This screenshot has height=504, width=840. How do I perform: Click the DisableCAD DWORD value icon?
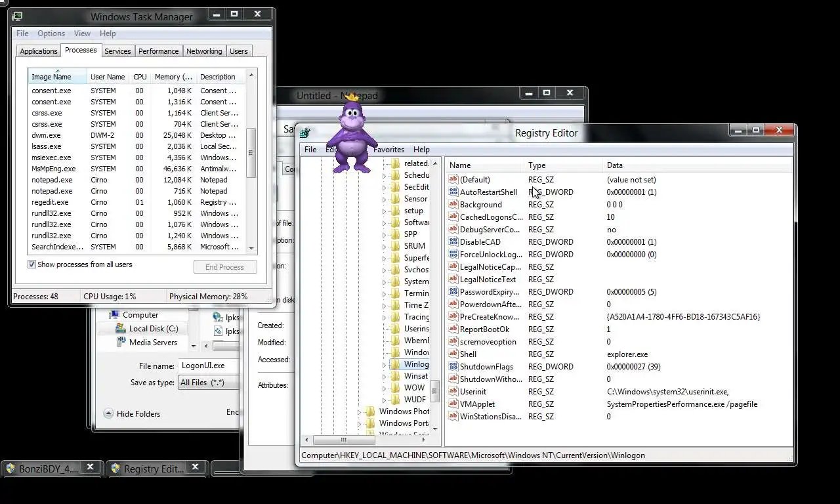pyautogui.click(x=453, y=242)
